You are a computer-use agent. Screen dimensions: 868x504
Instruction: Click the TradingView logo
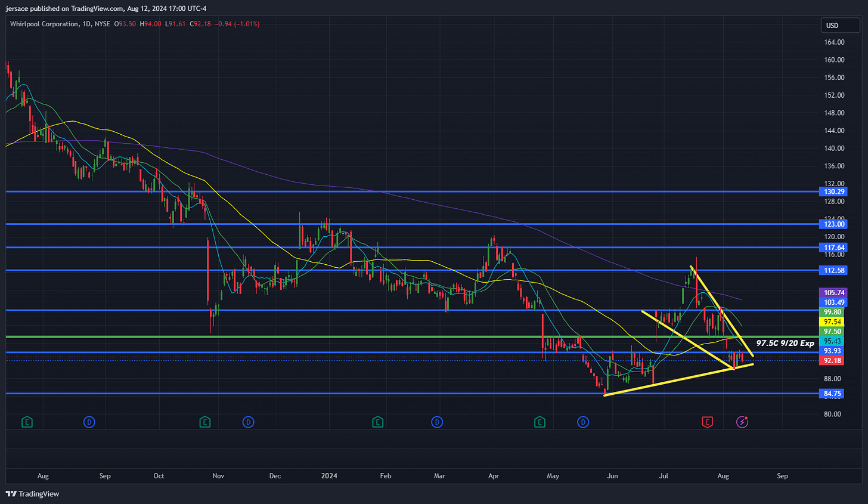(33, 494)
